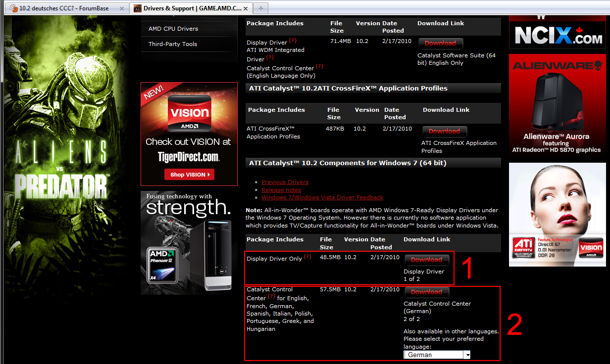Screen dimensions: 610x364
Task: Open Windows 7/Windows Vista Driver Feedback link
Action: click(322, 197)
